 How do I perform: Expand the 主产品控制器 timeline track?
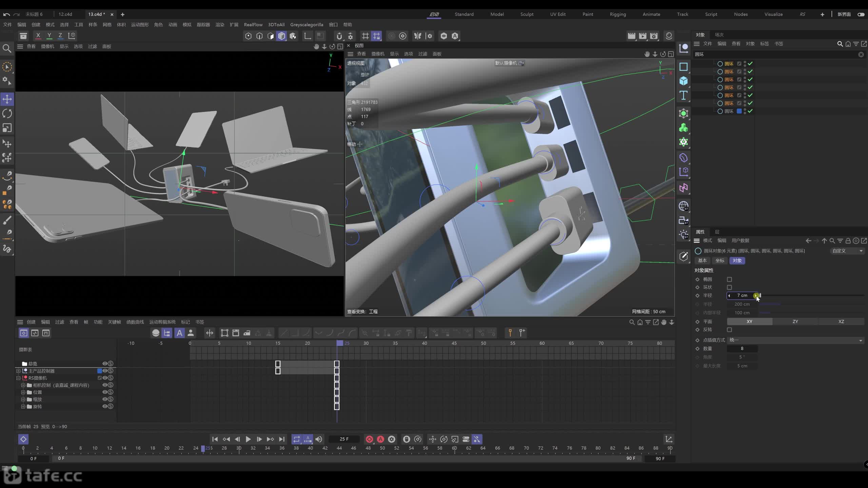pos(19,371)
